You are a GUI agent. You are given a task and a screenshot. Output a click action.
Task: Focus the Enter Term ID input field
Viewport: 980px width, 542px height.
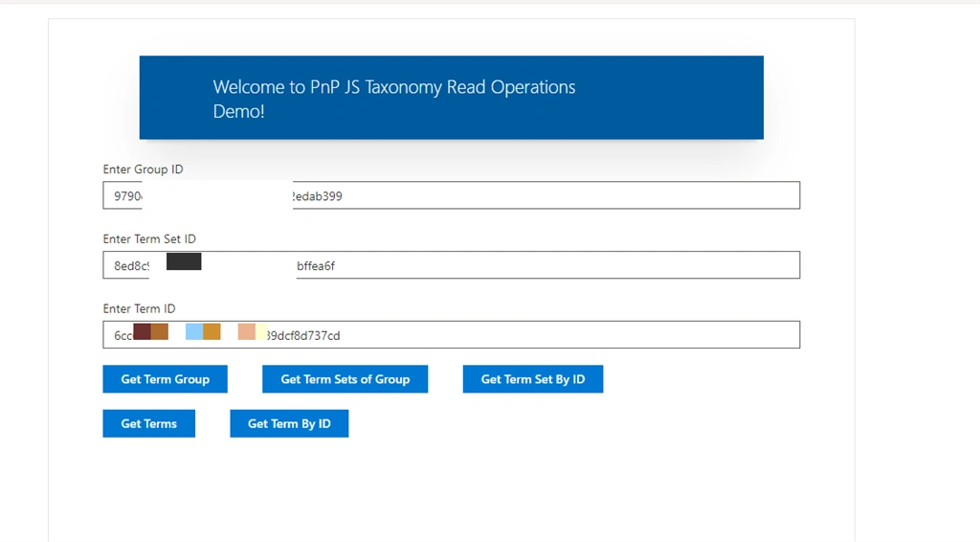452,334
